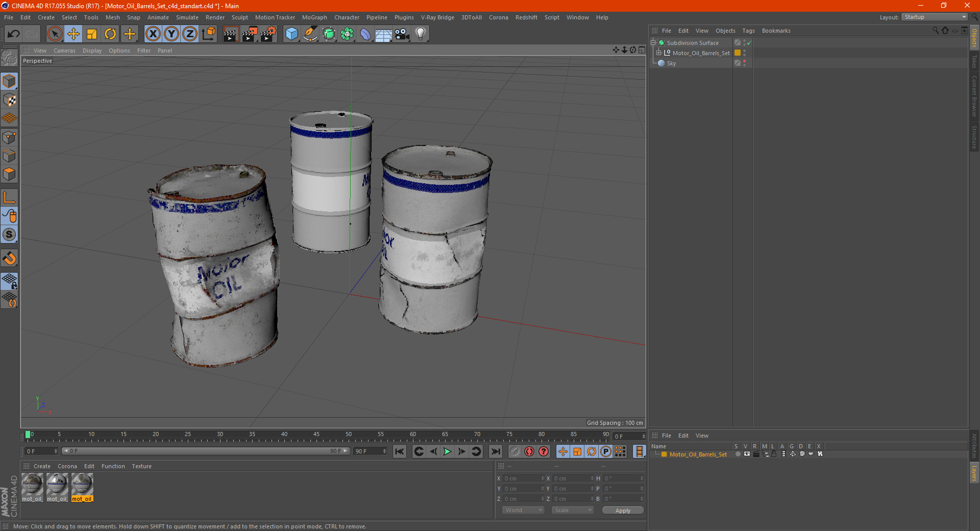Click Render View clapperboard icon
The height and width of the screenshot is (531, 980).
(231, 34)
